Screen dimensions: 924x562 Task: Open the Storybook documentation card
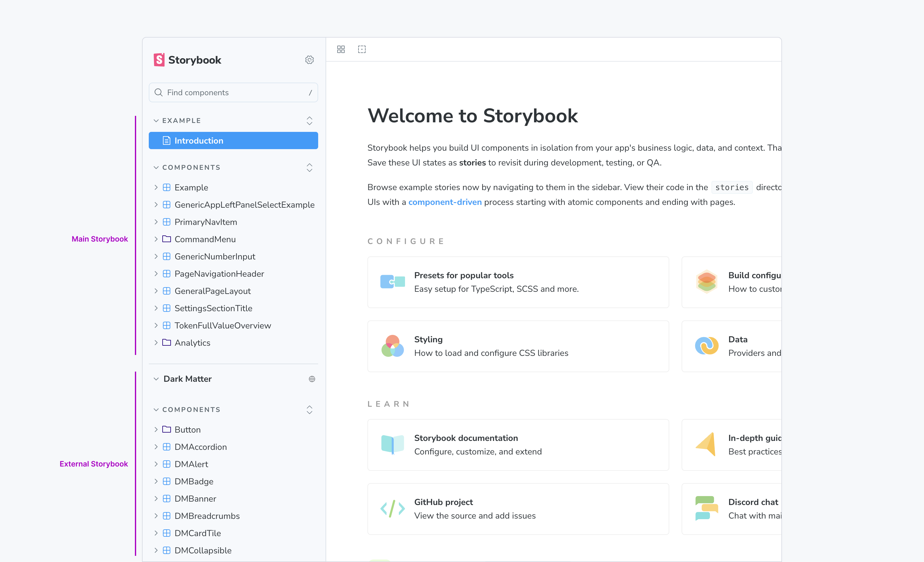click(518, 445)
